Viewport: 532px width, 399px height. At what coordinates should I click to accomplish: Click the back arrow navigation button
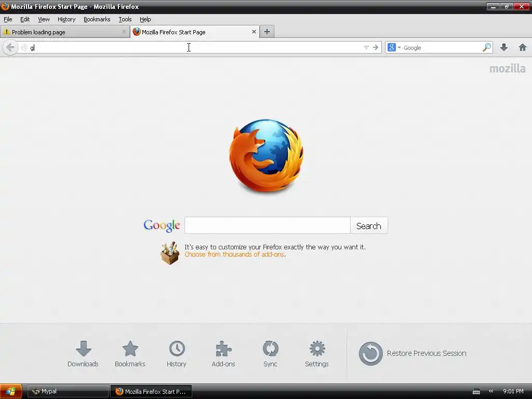10,47
